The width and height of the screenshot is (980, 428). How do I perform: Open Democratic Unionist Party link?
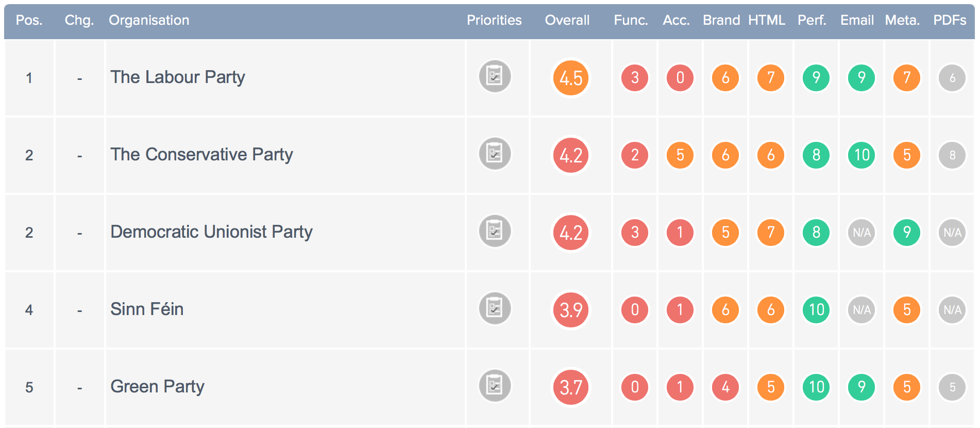(x=211, y=232)
